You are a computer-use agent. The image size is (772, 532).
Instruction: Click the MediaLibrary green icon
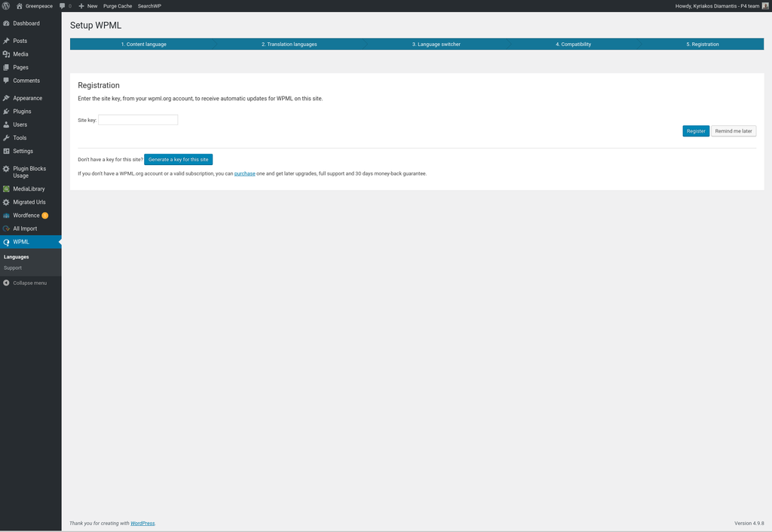tap(6, 189)
